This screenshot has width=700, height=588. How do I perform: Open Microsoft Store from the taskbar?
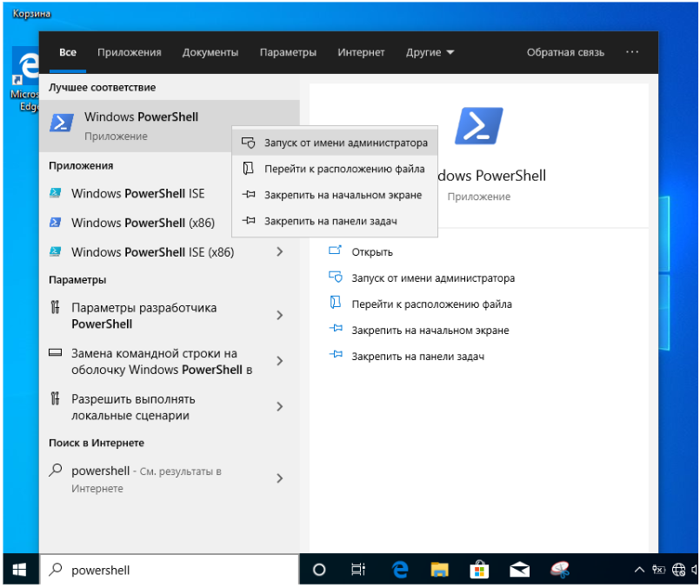[480, 570]
